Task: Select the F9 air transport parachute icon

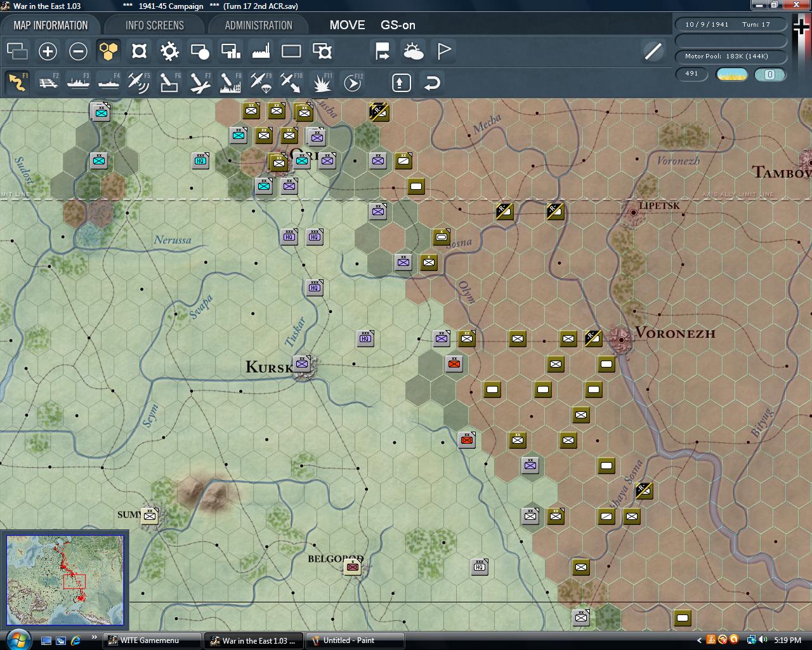Action: [261, 83]
